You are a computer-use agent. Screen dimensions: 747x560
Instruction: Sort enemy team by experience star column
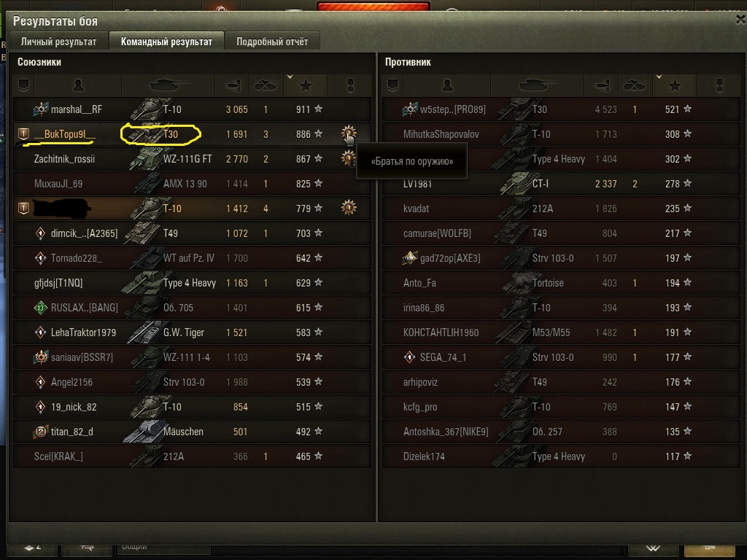point(675,86)
